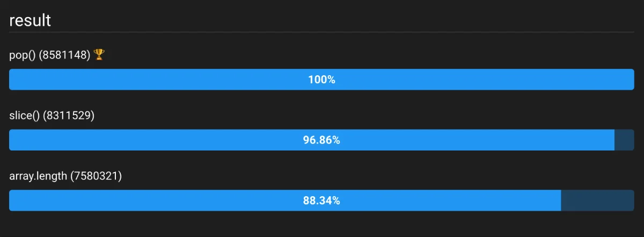Click the 88.34% text in the array.length bar
The image size is (644, 237).
[x=321, y=201]
